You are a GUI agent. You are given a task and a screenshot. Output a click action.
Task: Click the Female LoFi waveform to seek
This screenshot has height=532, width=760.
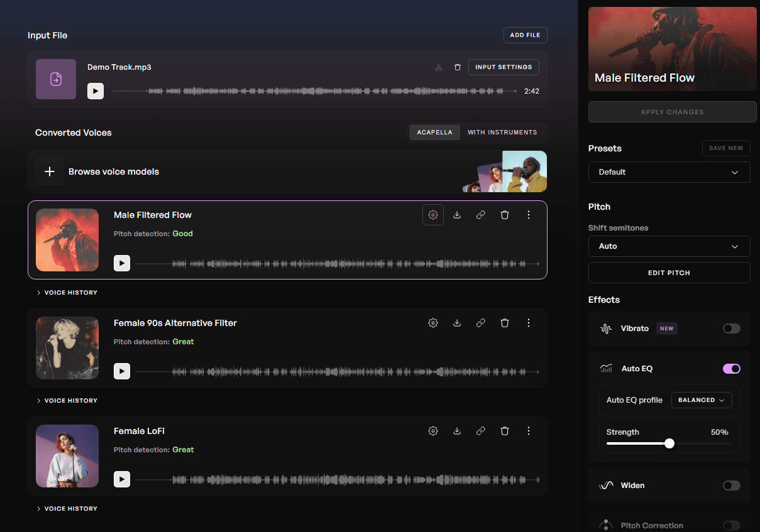pyautogui.click(x=337, y=480)
